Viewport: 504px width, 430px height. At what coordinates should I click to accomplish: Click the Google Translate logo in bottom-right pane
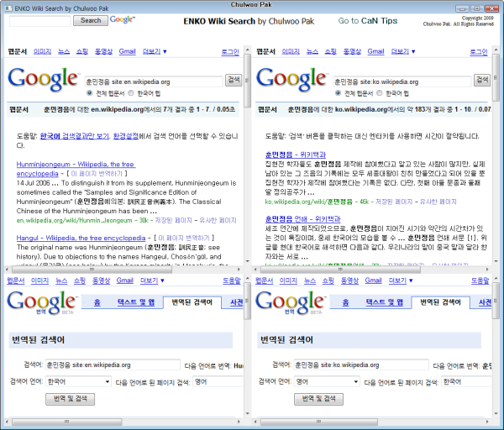point(291,302)
